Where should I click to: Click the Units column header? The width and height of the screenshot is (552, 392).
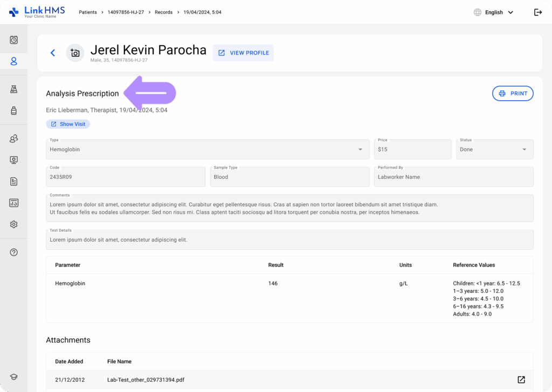tap(405, 265)
